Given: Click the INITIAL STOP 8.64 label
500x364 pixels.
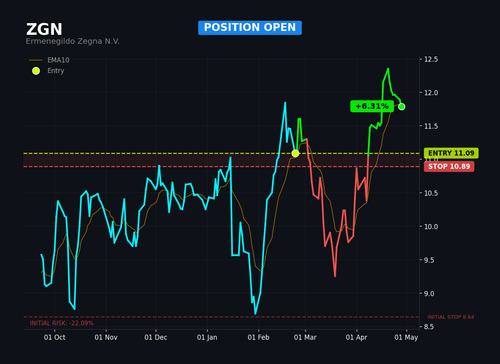Looking at the screenshot, I should (451, 317).
